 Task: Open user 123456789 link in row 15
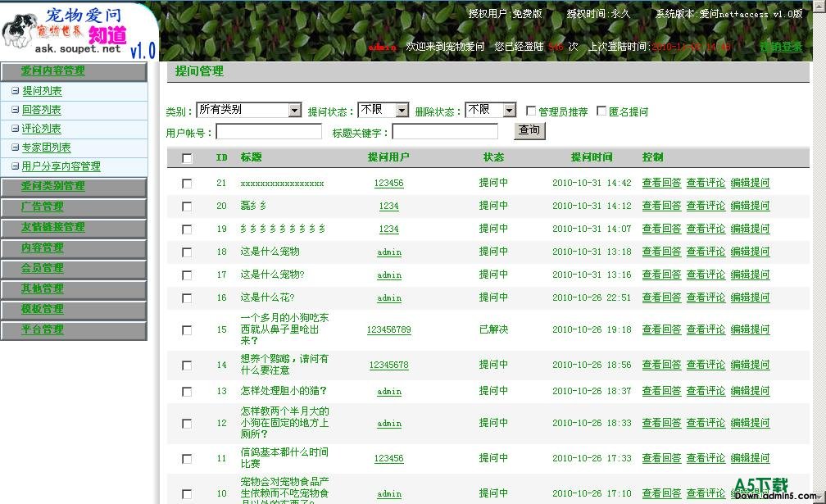[388, 330]
